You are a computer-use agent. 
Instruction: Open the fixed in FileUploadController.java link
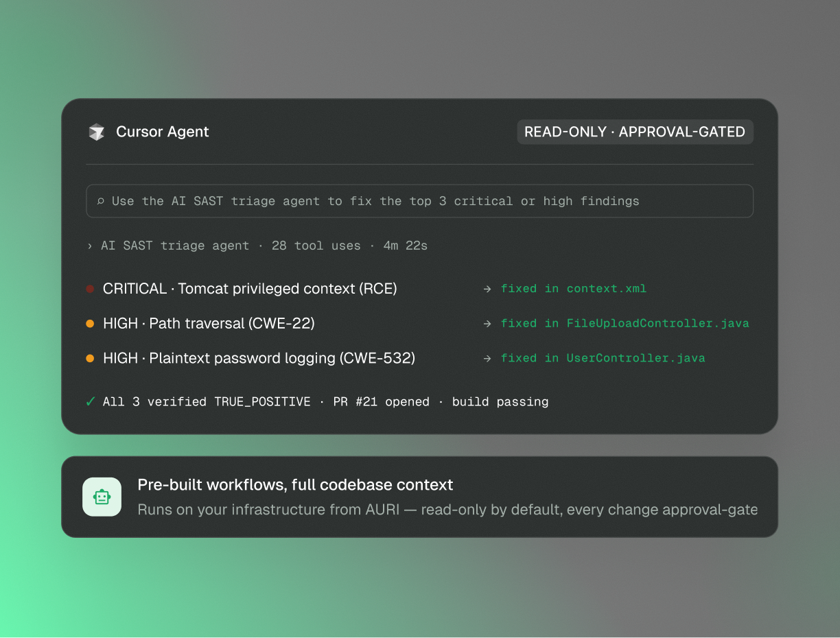(x=625, y=323)
